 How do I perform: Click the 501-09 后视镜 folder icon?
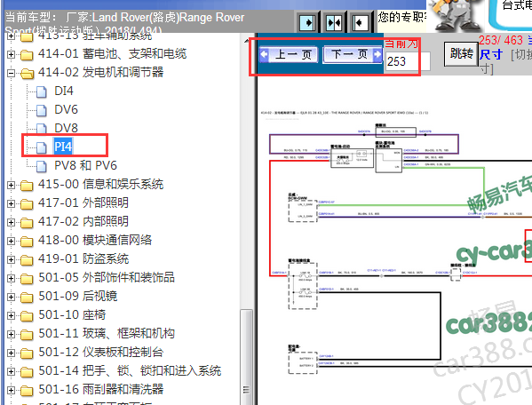click(27, 298)
